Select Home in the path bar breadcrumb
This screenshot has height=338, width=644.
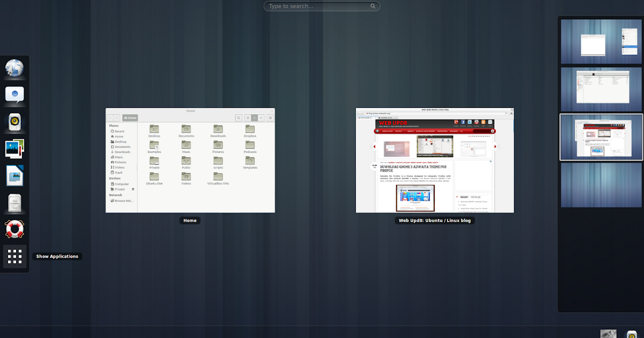click(129, 117)
